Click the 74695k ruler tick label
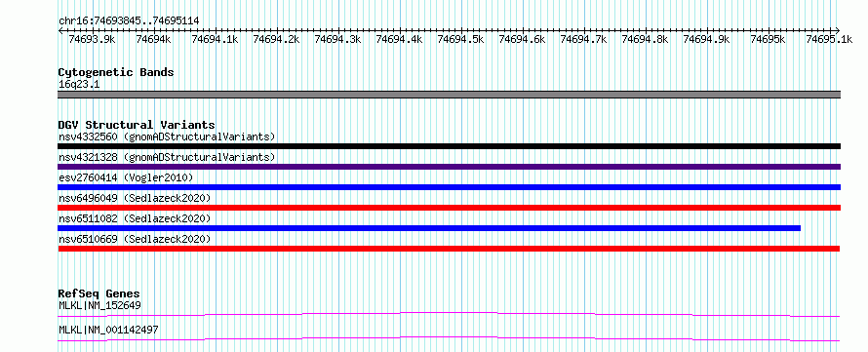This screenshot has height=352, width=868. (x=768, y=39)
